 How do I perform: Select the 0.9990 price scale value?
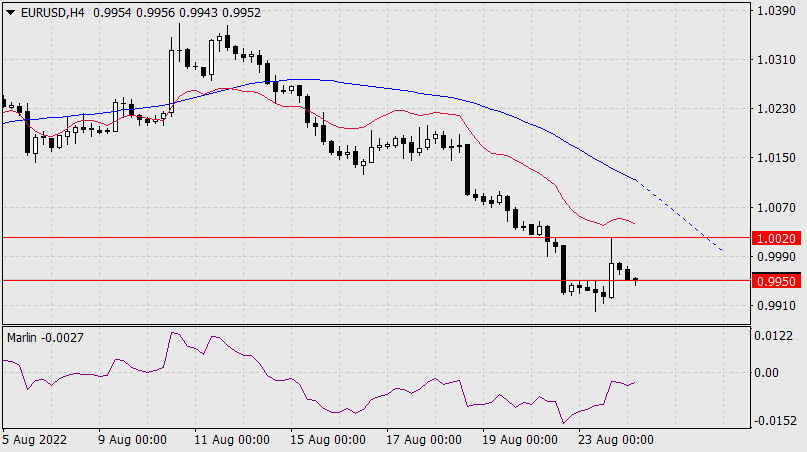(x=776, y=256)
